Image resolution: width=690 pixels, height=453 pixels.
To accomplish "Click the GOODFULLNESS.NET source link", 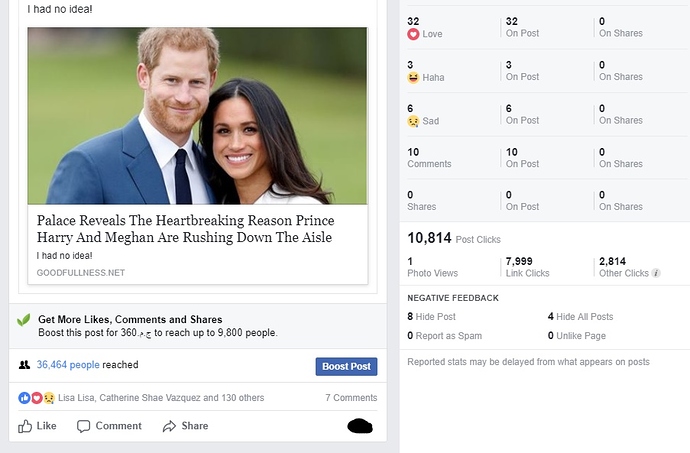I will point(81,273).
